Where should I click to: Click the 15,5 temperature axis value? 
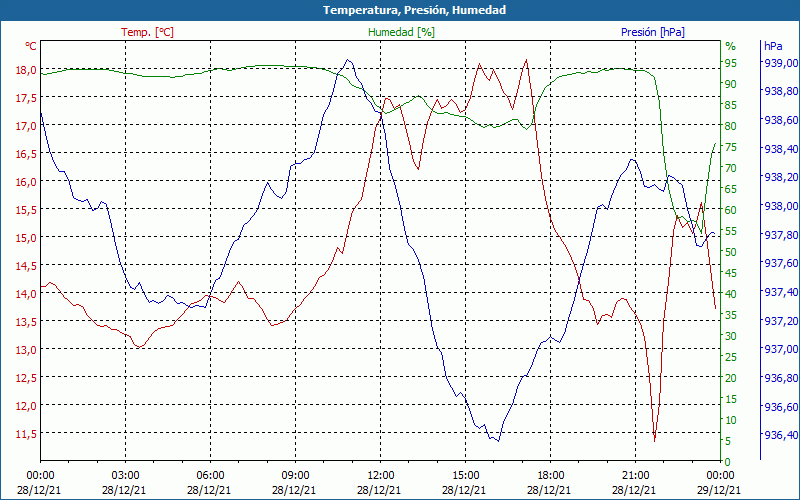tap(25, 210)
